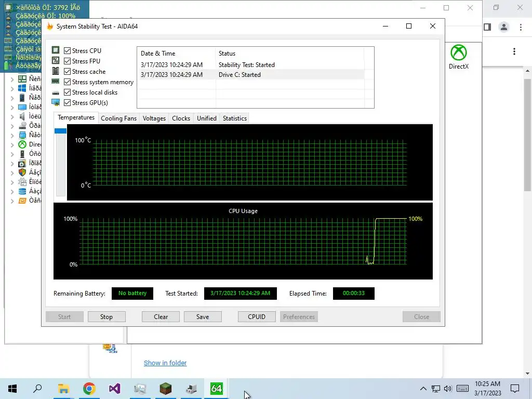Select the 'Drive C: Started' log row
532x399 pixels.
pyautogui.click(x=251, y=75)
